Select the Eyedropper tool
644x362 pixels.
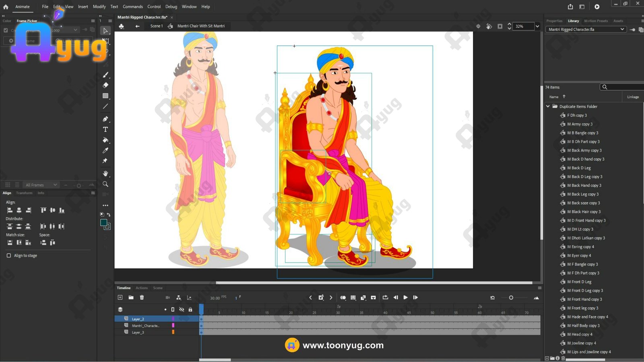[105, 150]
